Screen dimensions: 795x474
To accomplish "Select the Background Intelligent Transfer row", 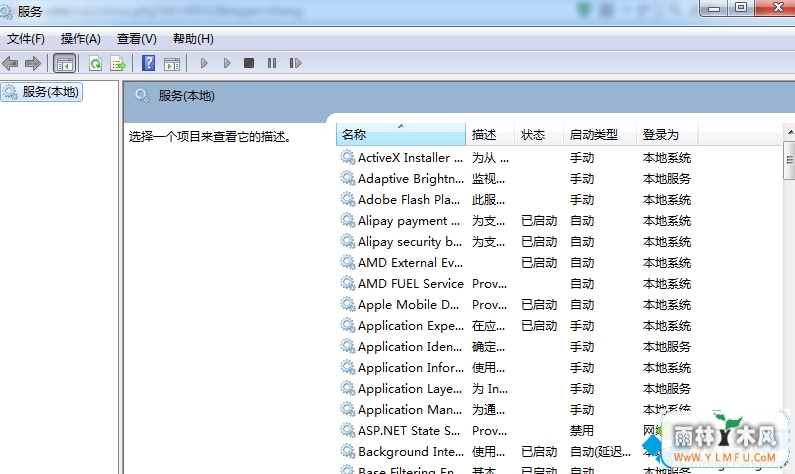I will point(517,452).
